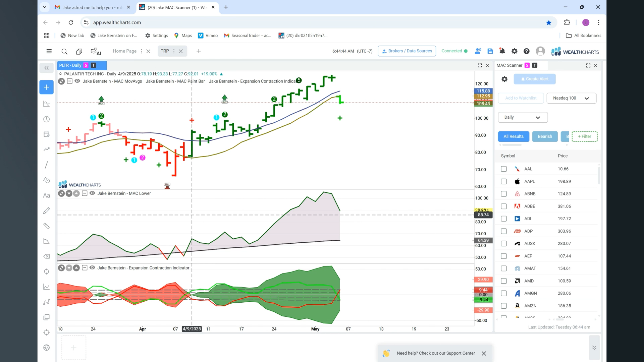This screenshot has height=362, width=644.
Task: Open the help question mark icon
Action: pyautogui.click(x=526, y=51)
